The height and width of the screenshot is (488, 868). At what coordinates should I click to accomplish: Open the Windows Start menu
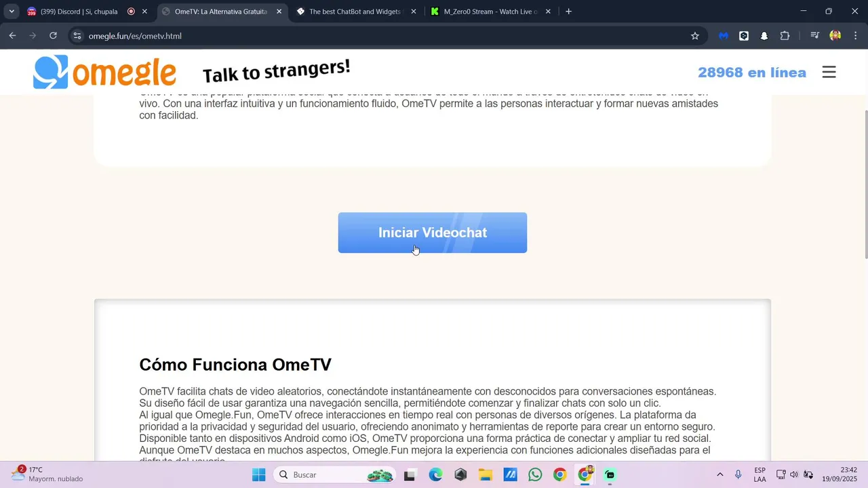pos(259,474)
